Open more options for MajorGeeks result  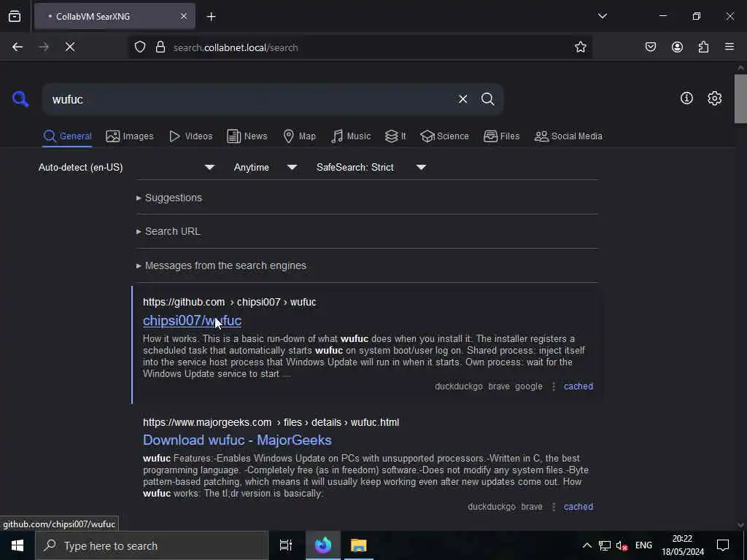[553, 507]
